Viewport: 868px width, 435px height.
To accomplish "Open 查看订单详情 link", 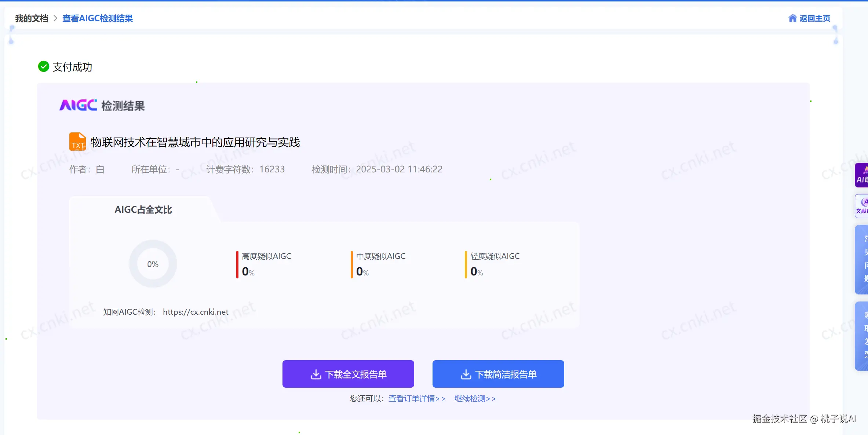I will [417, 398].
